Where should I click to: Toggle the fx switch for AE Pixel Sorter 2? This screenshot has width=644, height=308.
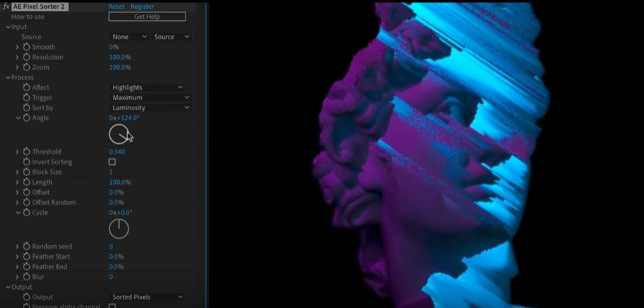coord(6,6)
